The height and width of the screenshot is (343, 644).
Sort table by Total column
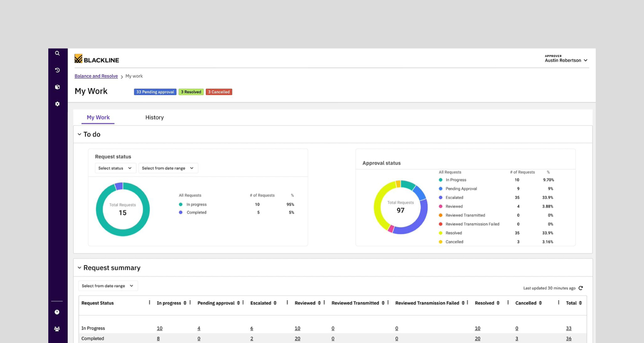580,303
